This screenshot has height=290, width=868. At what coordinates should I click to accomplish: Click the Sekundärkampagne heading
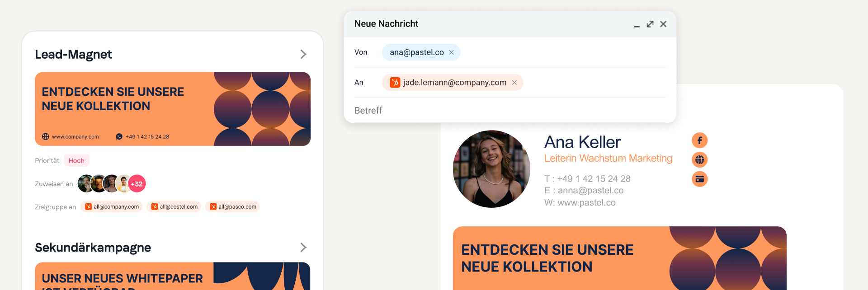coord(93,248)
